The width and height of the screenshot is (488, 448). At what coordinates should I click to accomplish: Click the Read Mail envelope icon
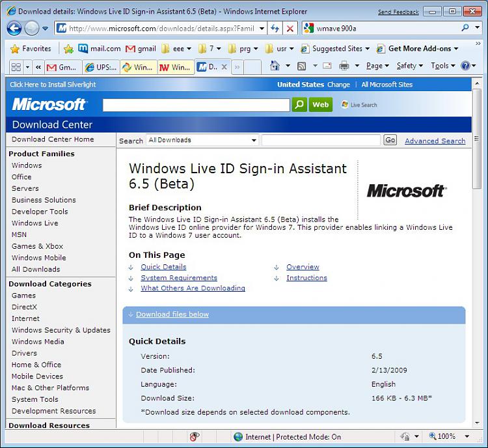tap(327, 66)
